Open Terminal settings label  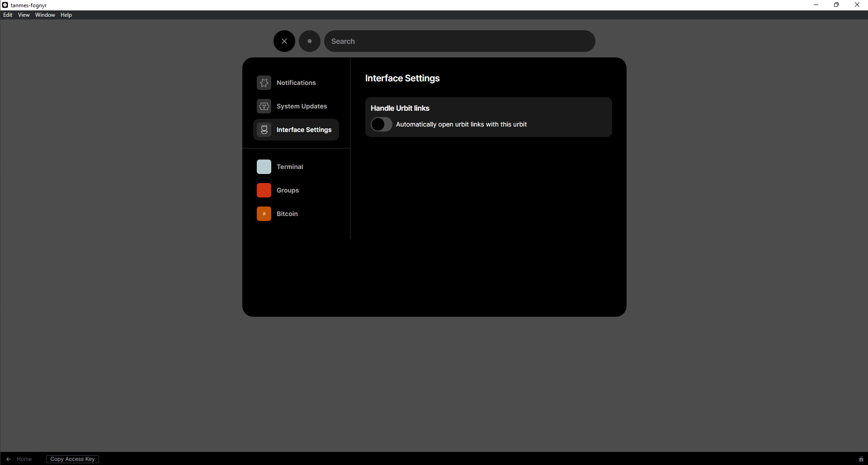pos(290,167)
